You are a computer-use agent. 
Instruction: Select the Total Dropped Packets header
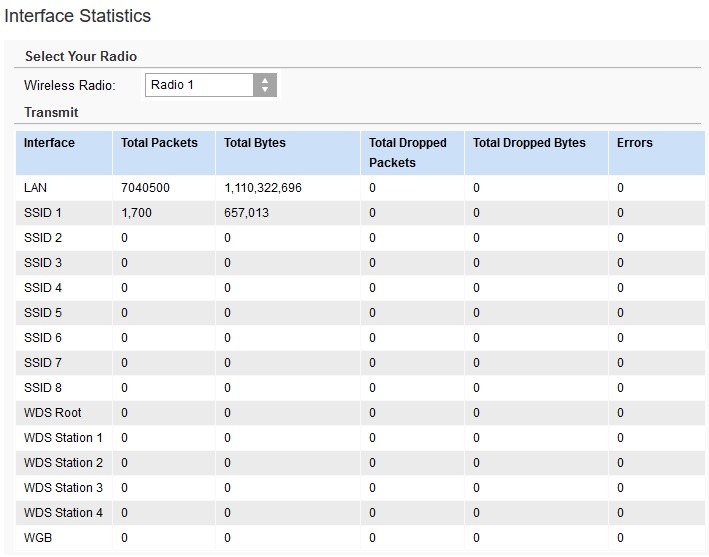(x=407, y=152)
